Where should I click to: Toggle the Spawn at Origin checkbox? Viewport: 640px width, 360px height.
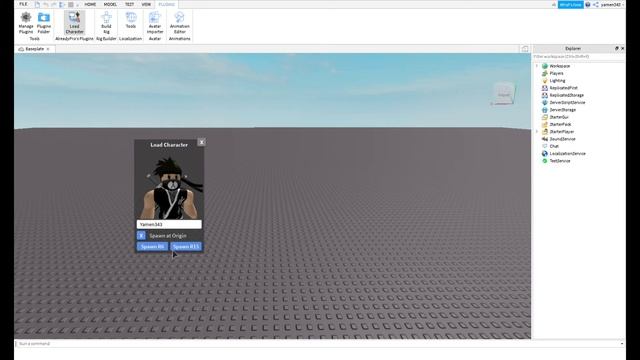(x=141, y=236)
